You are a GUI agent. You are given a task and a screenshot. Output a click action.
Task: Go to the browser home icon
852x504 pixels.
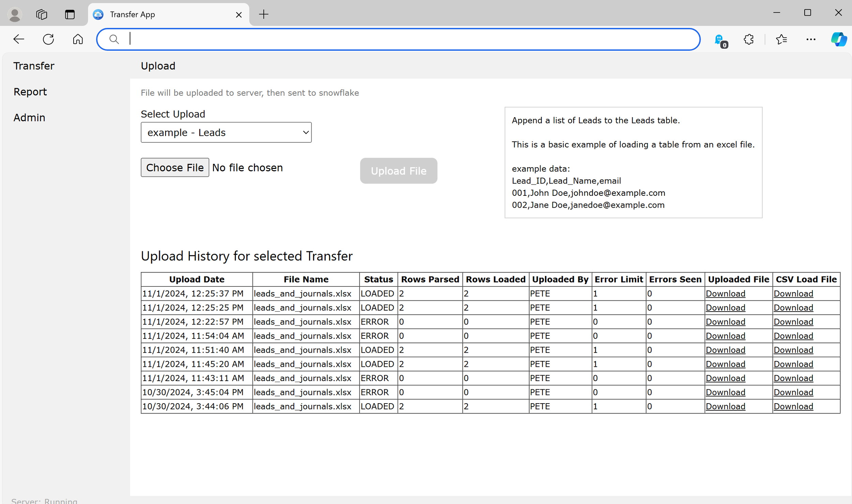[78, 39]
